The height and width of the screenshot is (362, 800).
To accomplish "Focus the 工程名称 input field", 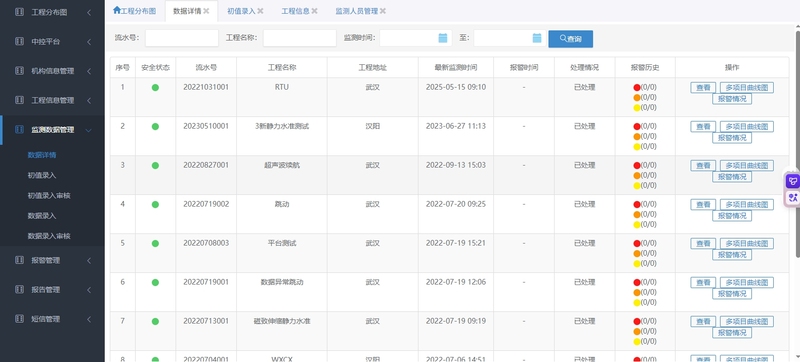I will [x=300, y=38].
